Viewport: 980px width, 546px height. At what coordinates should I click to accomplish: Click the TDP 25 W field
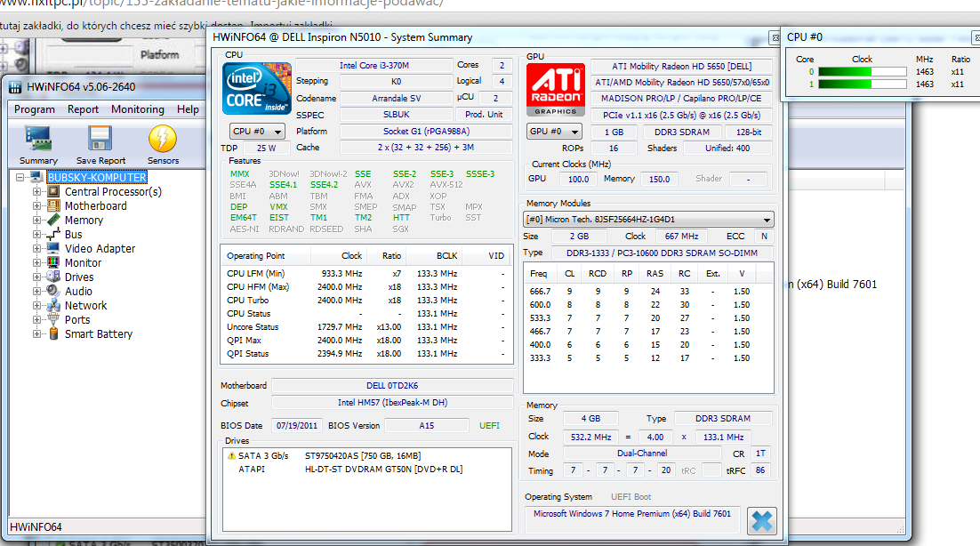pyautogui.click(x=266, y=148)
